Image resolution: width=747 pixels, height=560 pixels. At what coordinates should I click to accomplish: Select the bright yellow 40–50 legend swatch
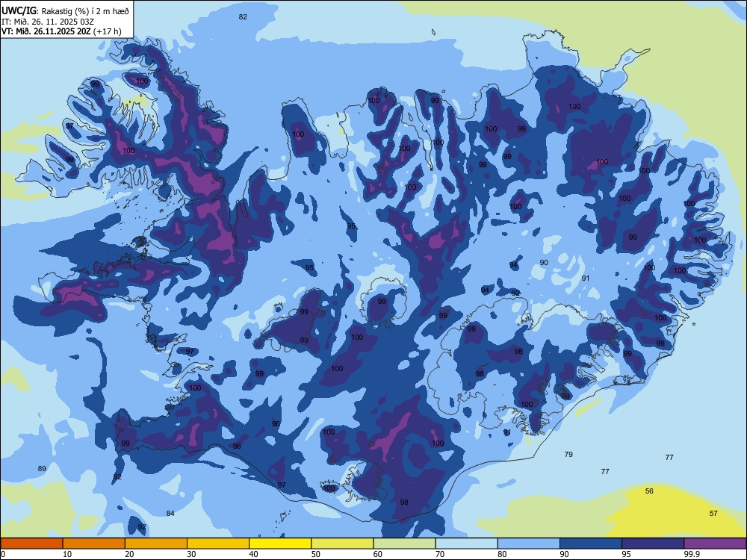280,544
